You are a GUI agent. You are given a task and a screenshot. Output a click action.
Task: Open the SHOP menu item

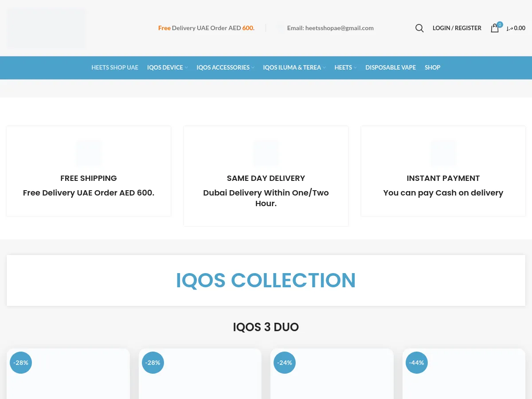432,67
